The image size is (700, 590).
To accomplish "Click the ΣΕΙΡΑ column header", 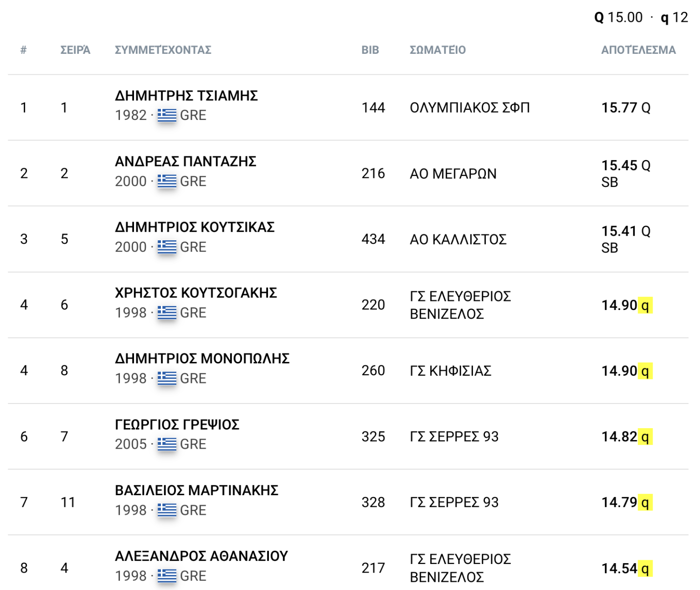I will pyautogui.click(x=75, y=50).
